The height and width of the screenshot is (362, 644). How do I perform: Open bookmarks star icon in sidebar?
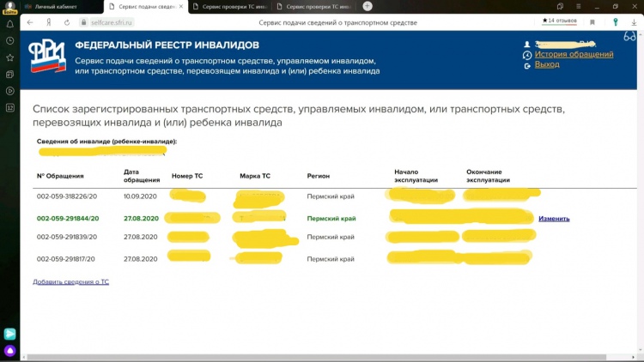10,57
